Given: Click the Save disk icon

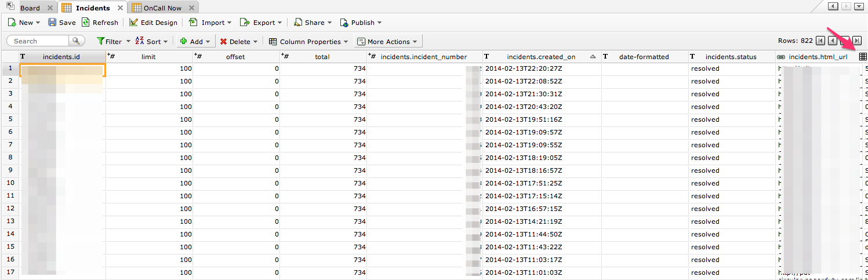Looking at the screenshot, I should click(52, 23).
